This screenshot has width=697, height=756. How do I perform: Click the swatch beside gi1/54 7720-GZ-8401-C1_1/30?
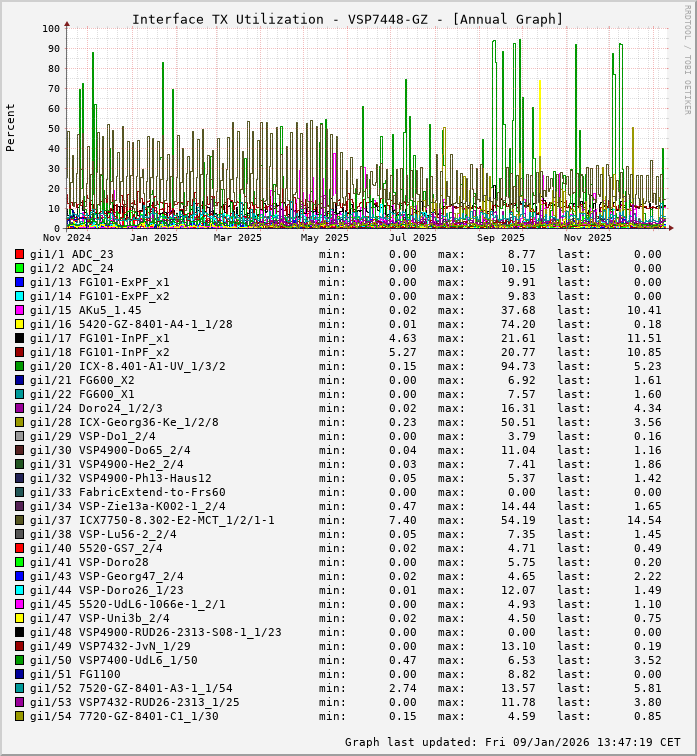pyautogui.click(x=19, y=716)
